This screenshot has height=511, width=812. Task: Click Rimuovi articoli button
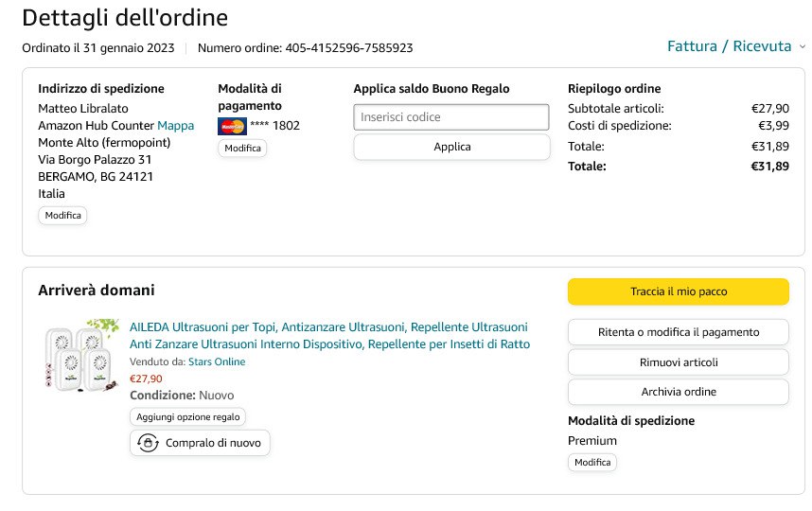[678, 362]
